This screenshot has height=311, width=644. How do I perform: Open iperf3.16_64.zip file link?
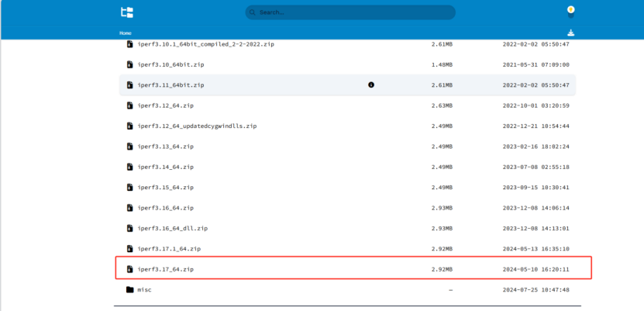[166, 208]
